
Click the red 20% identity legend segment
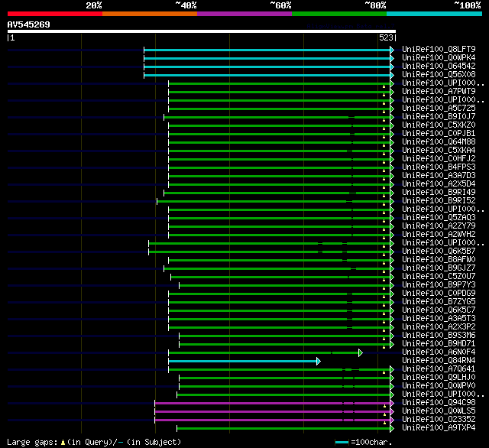point(54,14)
